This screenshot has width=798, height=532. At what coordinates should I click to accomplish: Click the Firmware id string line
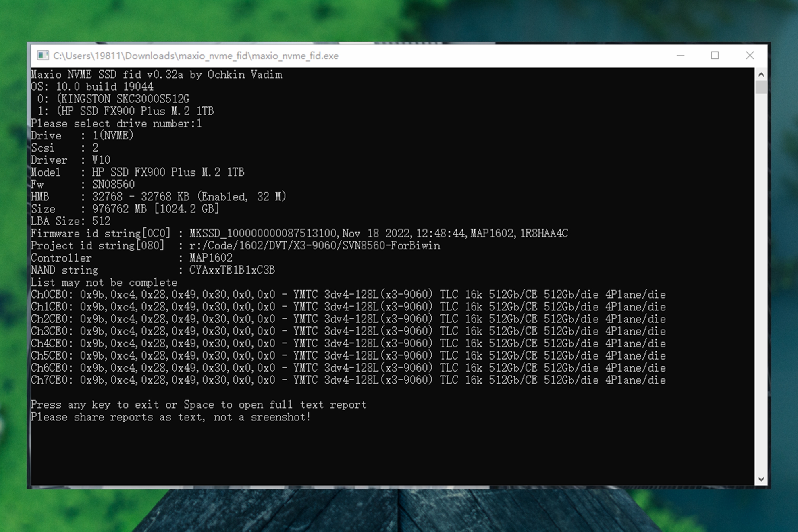pos(299,234)
